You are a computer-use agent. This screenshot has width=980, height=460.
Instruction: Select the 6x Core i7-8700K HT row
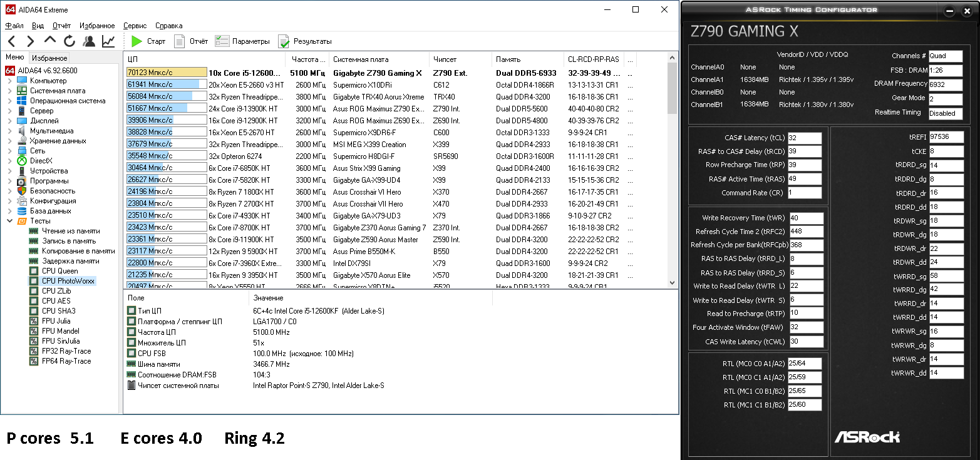click(x=381, y=228)
